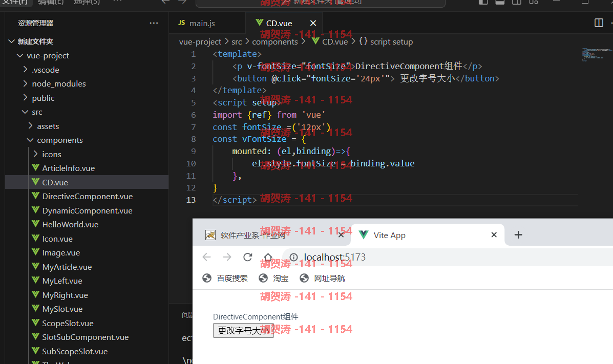Click vue-project in the breadcrumb

[x=200, y=42]
